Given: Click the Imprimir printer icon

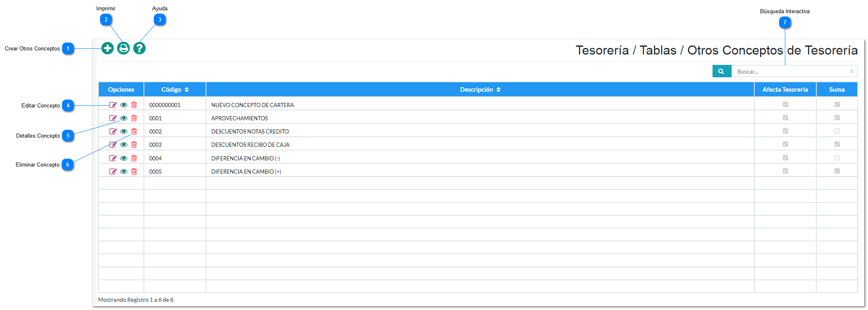Looking at the screenshot, I should 123,48.
